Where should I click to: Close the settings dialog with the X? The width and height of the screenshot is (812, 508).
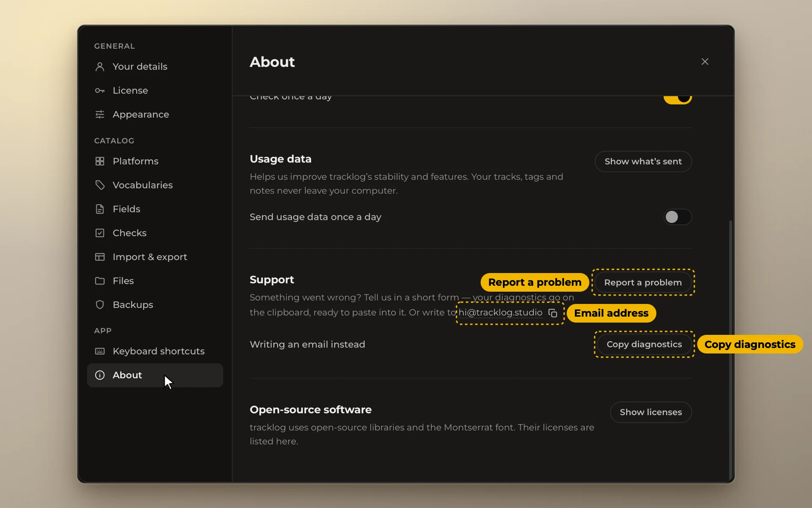click(x=705, y=62)
